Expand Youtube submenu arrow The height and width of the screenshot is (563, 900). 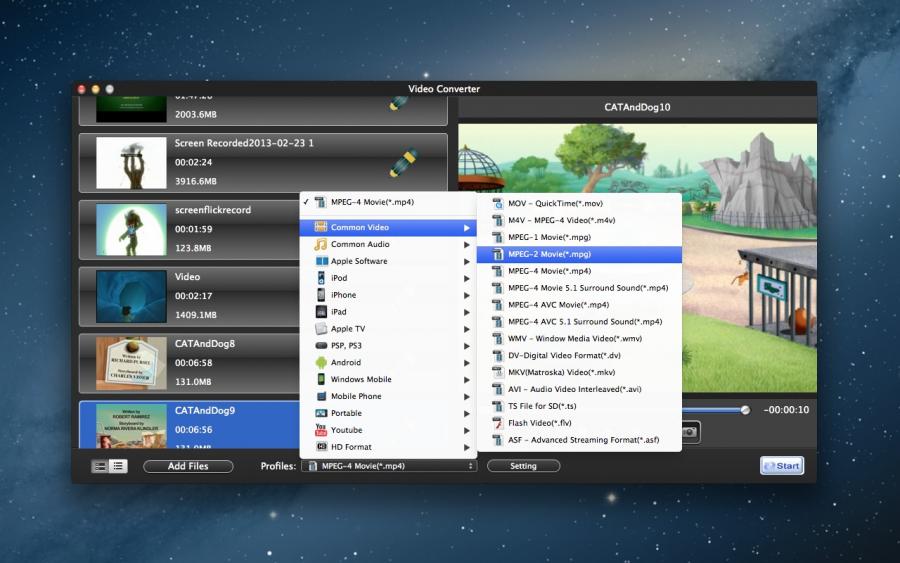click(467, 430)
